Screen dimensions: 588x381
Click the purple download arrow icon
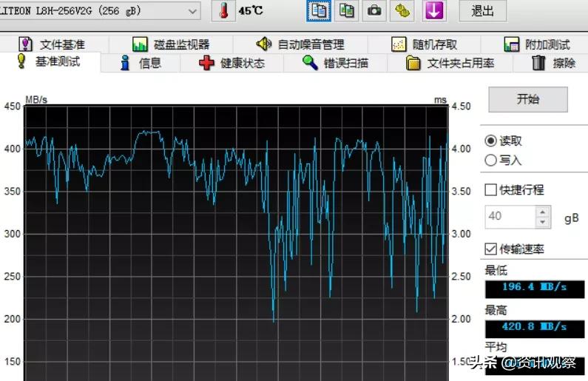pos(434,10)
